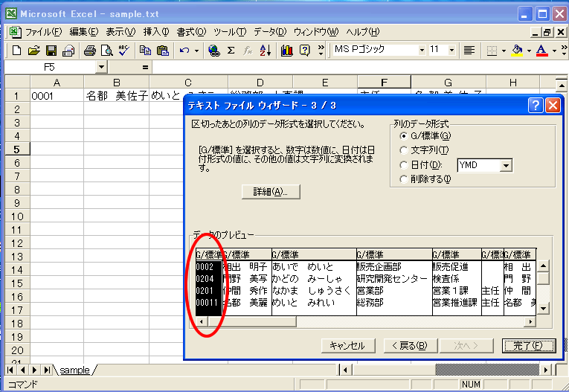Click the fx Paste Function icon
This screenshot has height=392, width=569.
tap(248, 51)
